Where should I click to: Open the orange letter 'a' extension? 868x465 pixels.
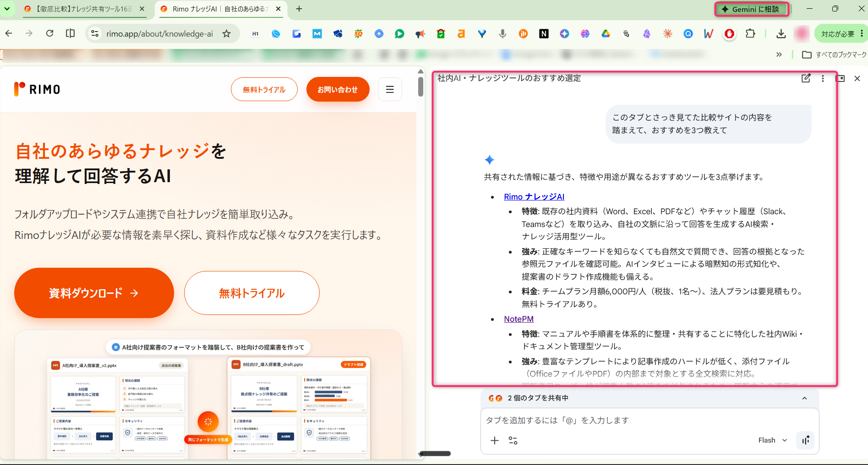(461, 33)
